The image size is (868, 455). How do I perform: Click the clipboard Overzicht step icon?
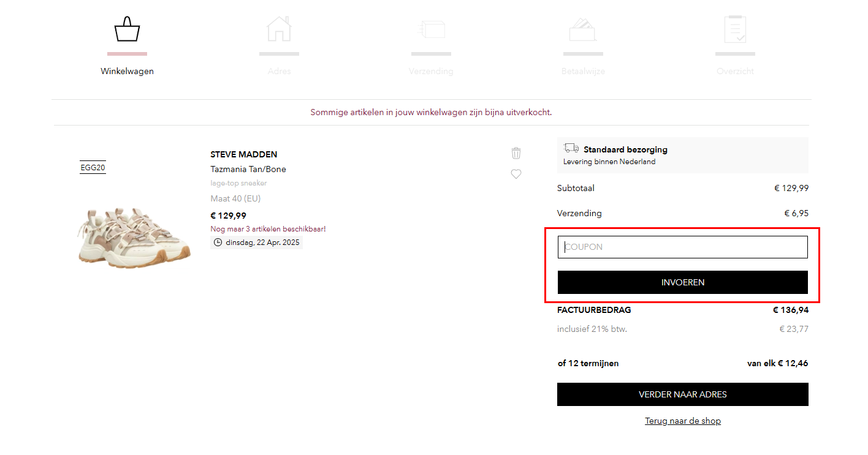point(735,29)
